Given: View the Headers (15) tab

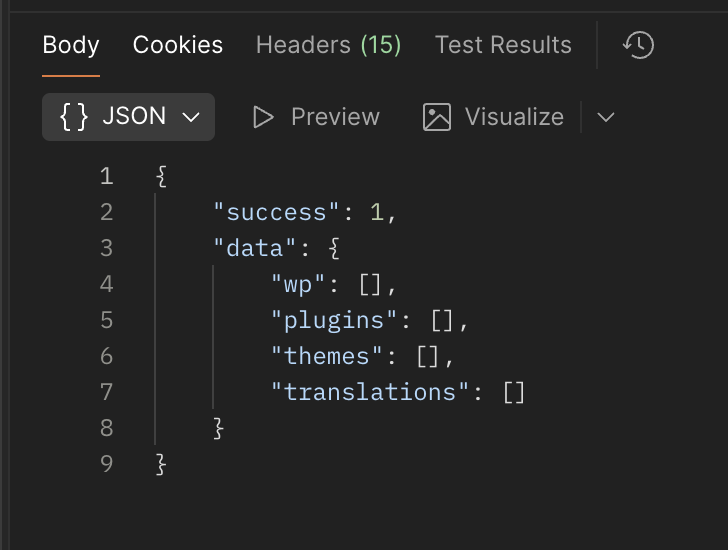Looking at the screenshot, I should (328, 45).
